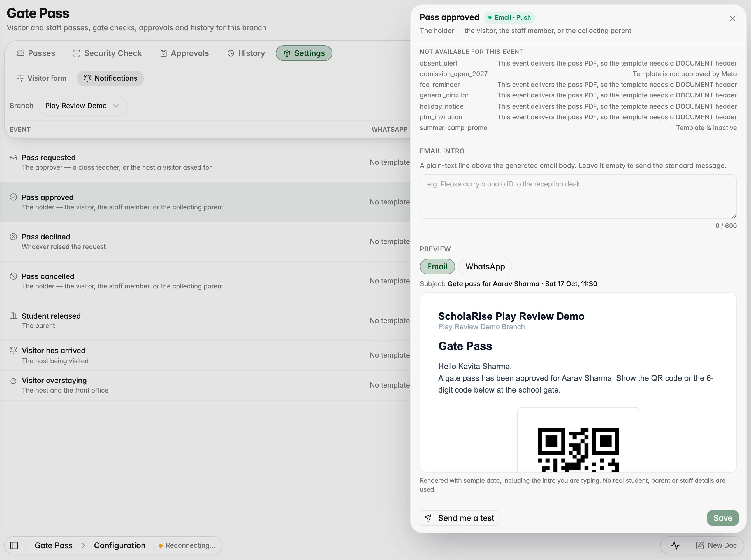Save the notification settings
This screenshot has height=560, width=751.
click(x=723, y=518)
